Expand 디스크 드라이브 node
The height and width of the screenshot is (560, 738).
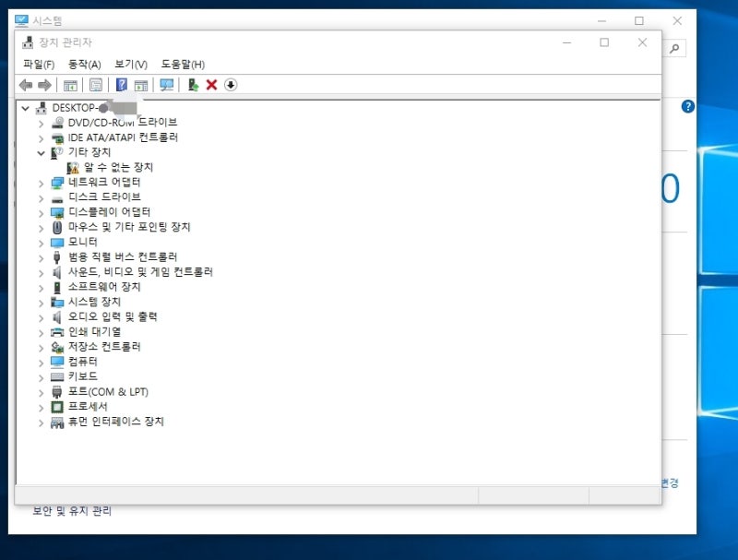(41, 198)
